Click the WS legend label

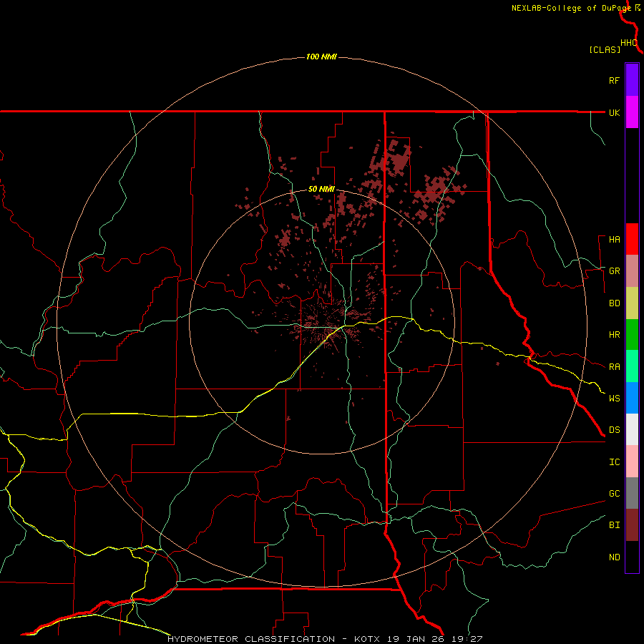615,399
